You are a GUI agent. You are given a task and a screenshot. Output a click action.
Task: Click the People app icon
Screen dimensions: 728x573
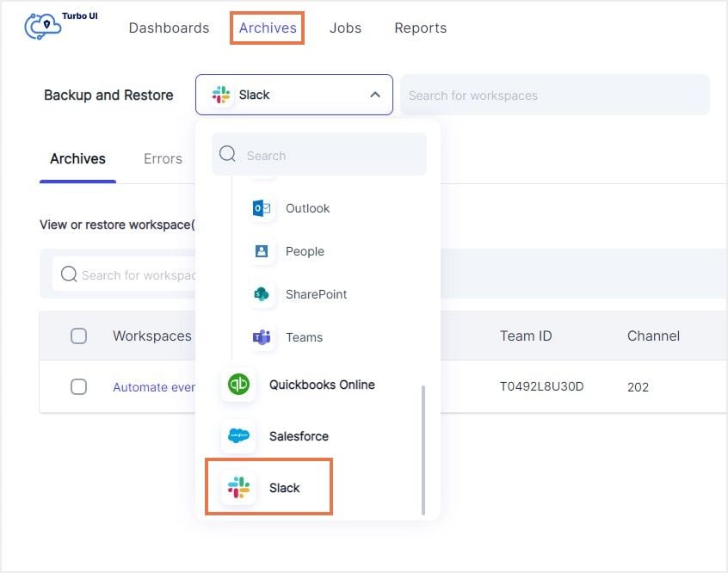(x=261, y=251)
